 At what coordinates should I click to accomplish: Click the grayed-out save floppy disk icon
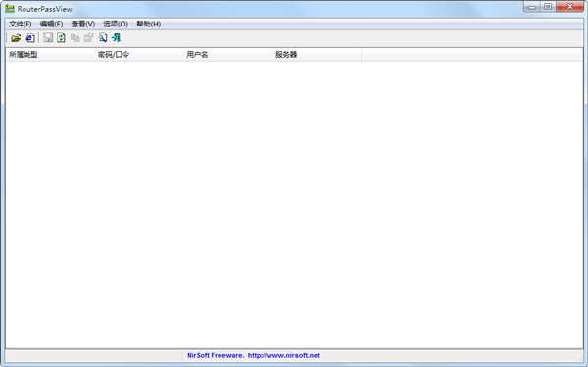coord(48,38)
